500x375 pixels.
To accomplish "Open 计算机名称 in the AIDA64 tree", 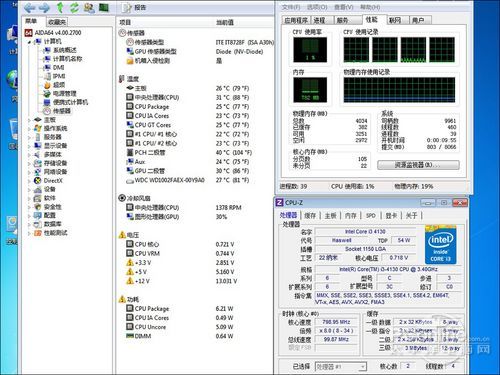I will (x=63, y=59).
